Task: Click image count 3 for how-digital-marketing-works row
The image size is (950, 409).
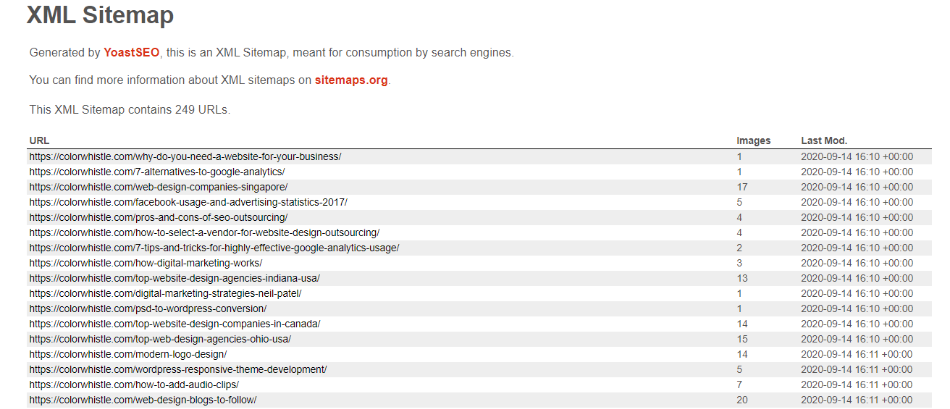Action: pos(739,262)
